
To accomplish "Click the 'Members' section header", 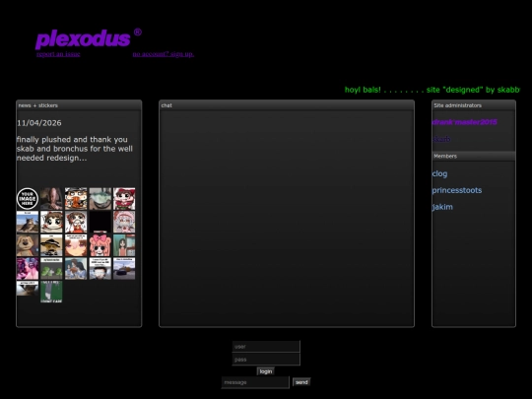I will pyautogui.click(x=474, y=156).
